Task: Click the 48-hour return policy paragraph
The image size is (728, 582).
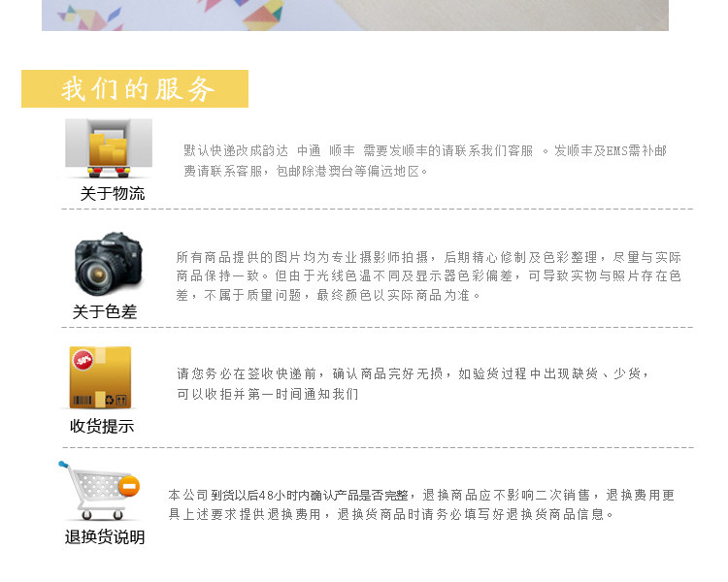Action: coord(421,504)
